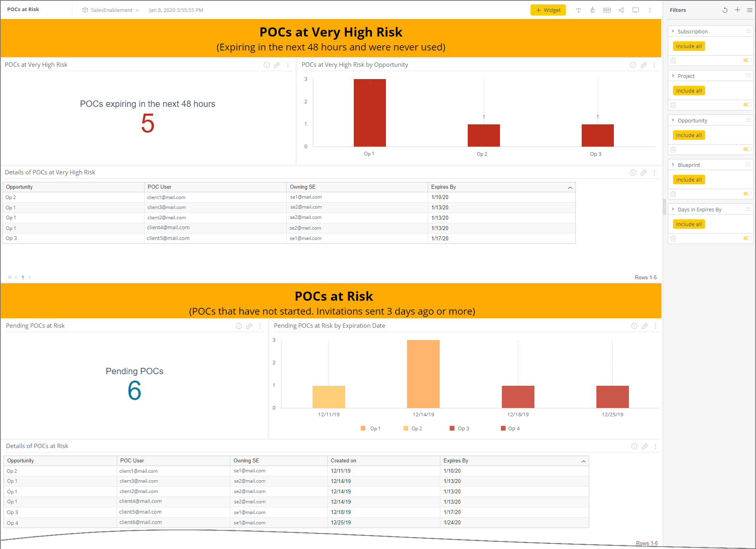756x549 pixels.
Task: Delete the Project filter with trash icon
Action: (x=673, y=105)
